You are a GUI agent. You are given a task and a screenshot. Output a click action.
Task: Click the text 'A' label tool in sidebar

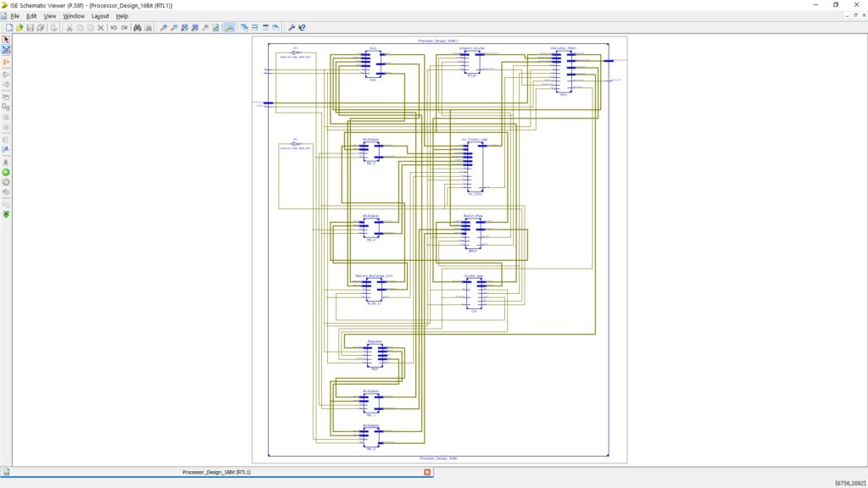tap(6, 150)
